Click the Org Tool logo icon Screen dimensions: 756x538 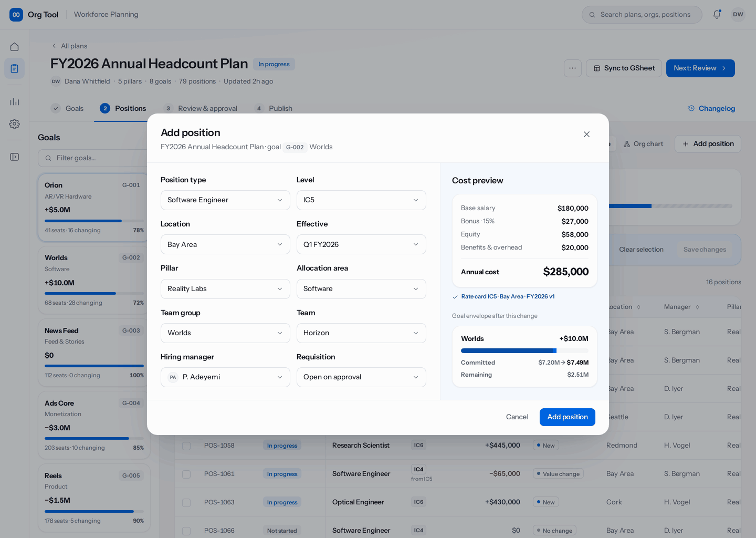click(x=16, y=15)
